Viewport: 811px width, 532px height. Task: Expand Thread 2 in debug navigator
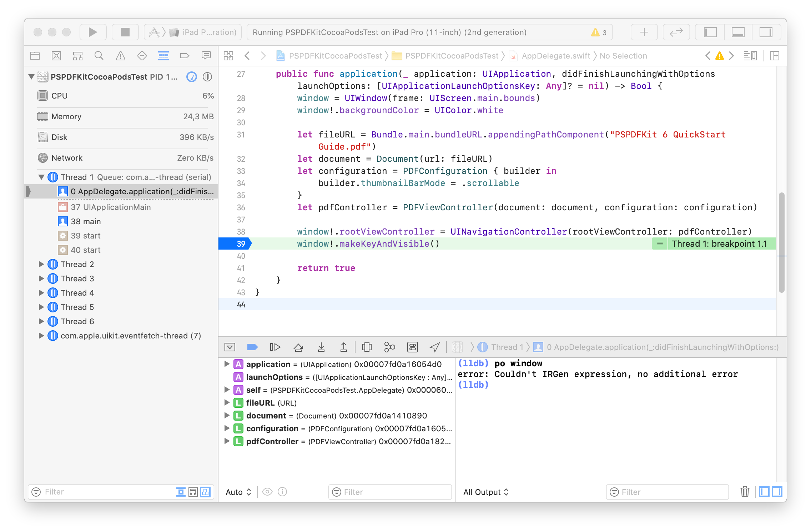(x=41, y=264)
